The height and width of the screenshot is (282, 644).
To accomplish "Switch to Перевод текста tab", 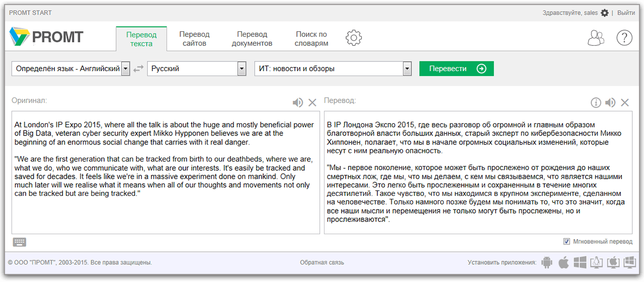I will pyautogui.click(x=141, y=39).
